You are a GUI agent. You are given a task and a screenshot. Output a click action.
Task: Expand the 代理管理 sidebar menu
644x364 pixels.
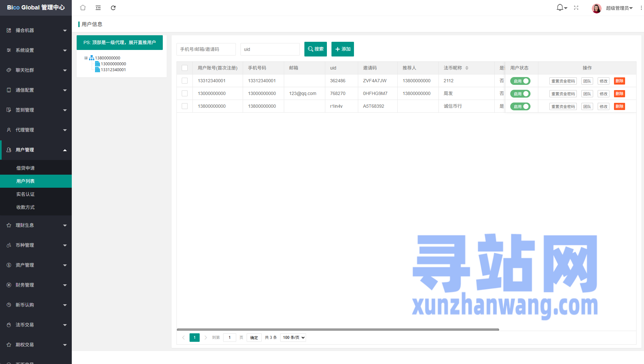[36, 130]
